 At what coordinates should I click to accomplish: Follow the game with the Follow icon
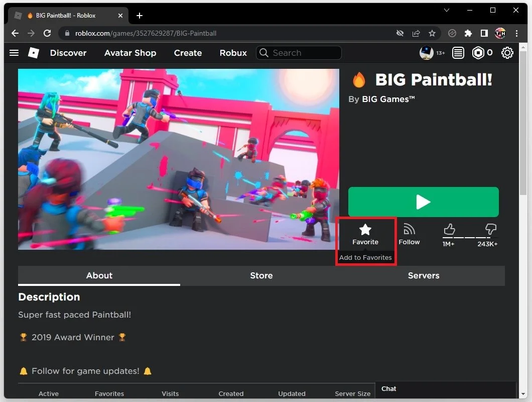coord(409,234)
